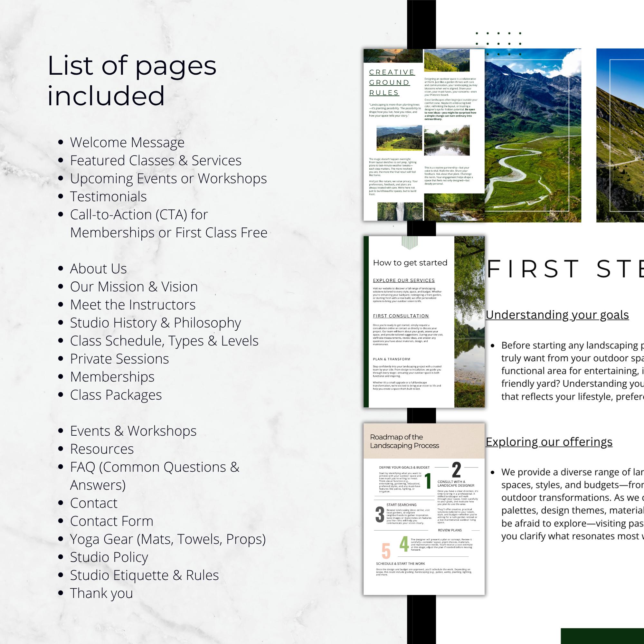Viewport: 644px width, 644px height.
Task: Select the Contact Form entry
Action: (111, 521)
